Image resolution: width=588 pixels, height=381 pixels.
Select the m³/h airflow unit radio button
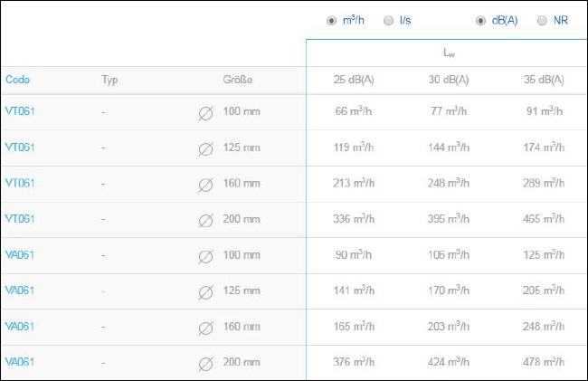(331, 21)
